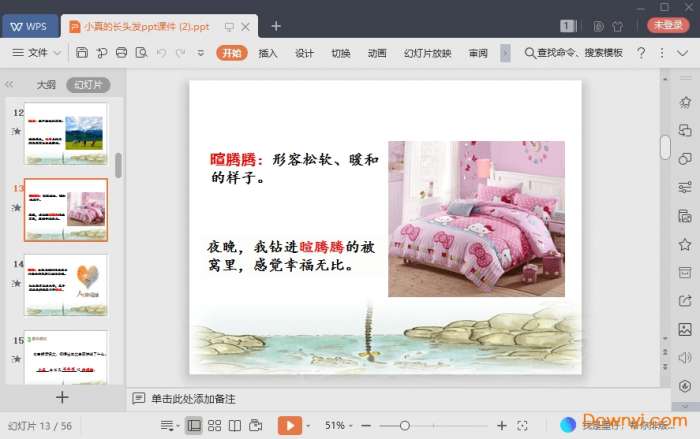The width and height of the screenshot is (700, 439).
Task: Select the 设计 ribbon tab
Action: tap(304, 53)
